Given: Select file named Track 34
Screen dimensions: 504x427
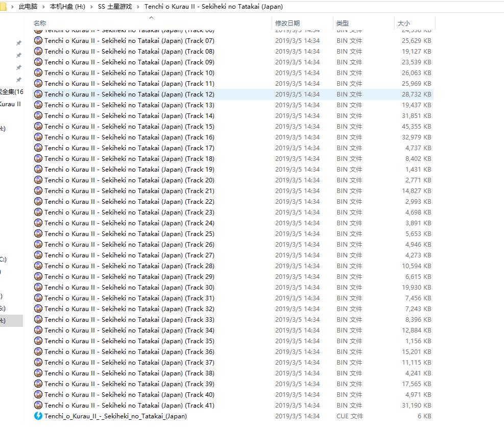Looking at the screenshot, I should [129, 330].
